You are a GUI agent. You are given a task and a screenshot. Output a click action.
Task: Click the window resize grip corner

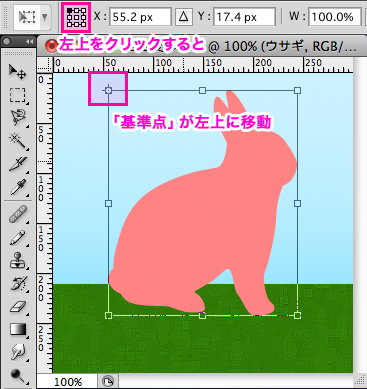click(x=359, y=381)
